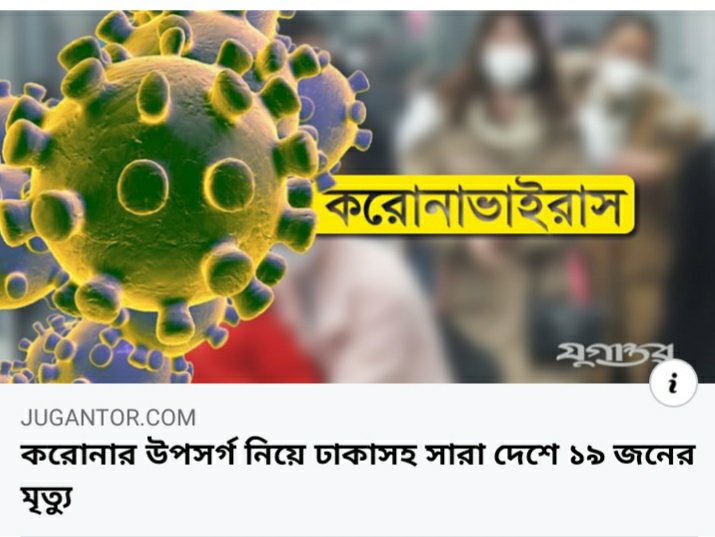Image resolution: width=715 pixels, height=537 pixels.
Task: Tap the words সারা দেশে in the headline
Action: 493,454
